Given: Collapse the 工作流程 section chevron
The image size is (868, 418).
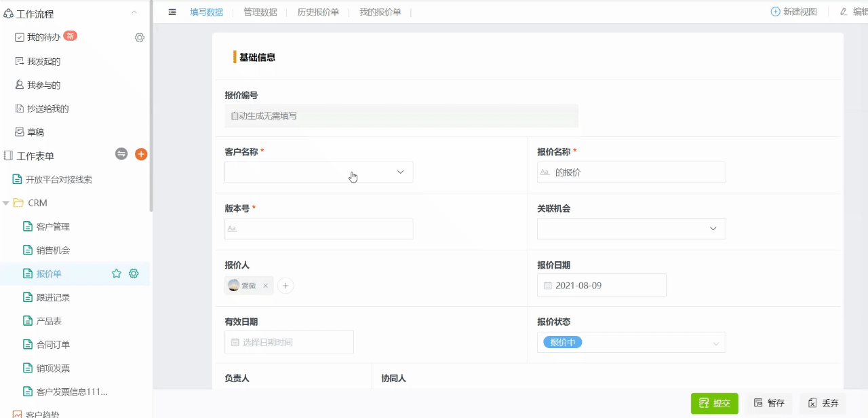Looking at the screenshot, I should click(x=134, y=12).
